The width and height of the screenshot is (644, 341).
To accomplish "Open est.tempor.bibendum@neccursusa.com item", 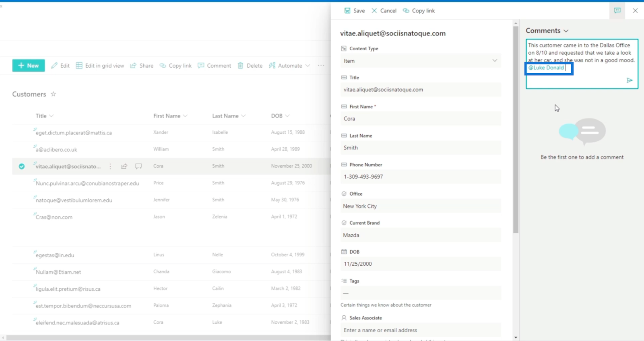I will (x=83, y=306).
